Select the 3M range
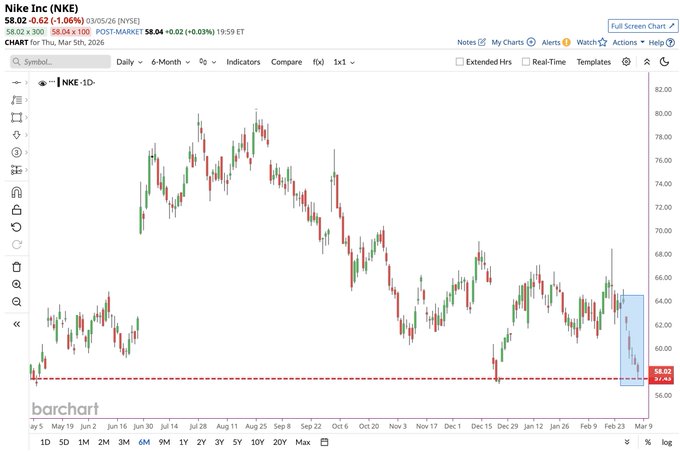680x452 pixels. (x=124, y=442)
